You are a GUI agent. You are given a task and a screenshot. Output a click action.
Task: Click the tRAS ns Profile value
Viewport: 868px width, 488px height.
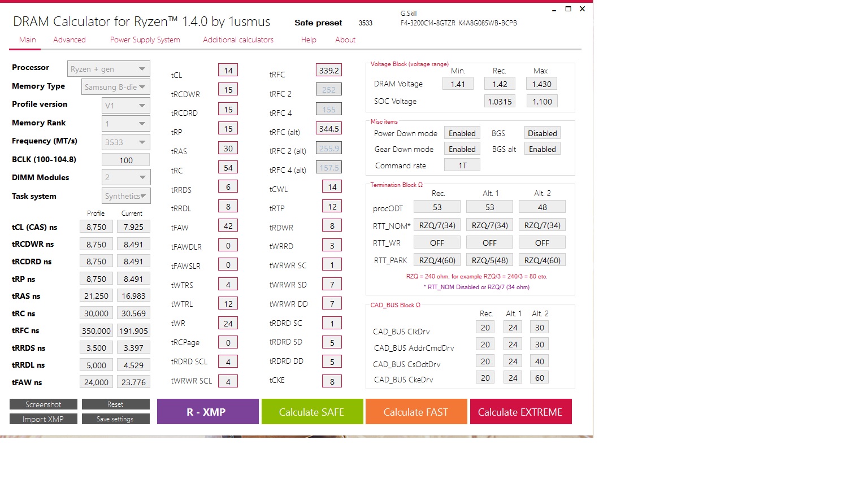tap(97, 296)
